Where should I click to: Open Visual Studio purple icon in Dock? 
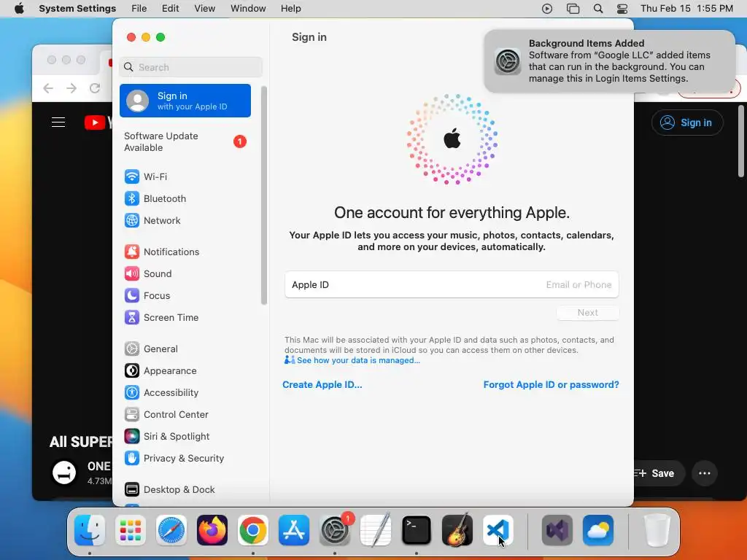tap(557, 530)
